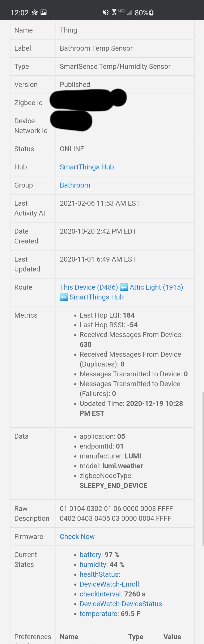
Task: Tap the Wi-Fi status bar icon
Action: (114, 12)
